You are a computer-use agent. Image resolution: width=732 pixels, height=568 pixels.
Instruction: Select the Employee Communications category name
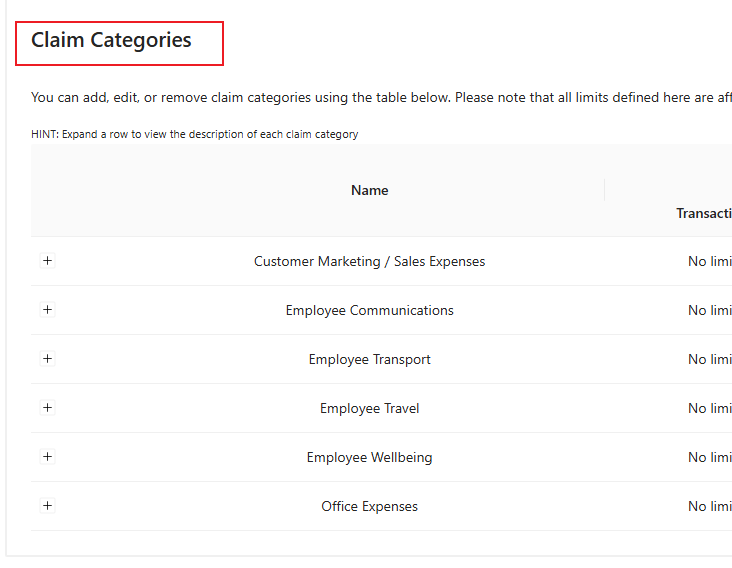(369, 310)
